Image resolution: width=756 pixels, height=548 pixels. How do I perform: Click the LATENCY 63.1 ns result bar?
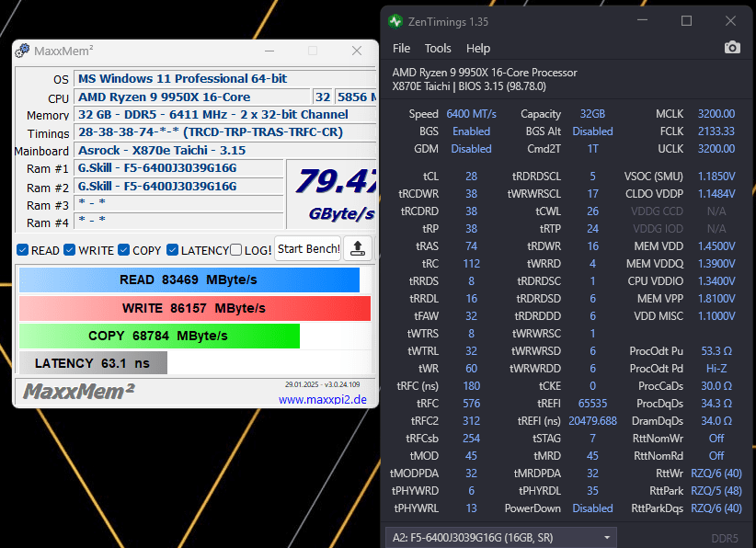pos(93,363)
